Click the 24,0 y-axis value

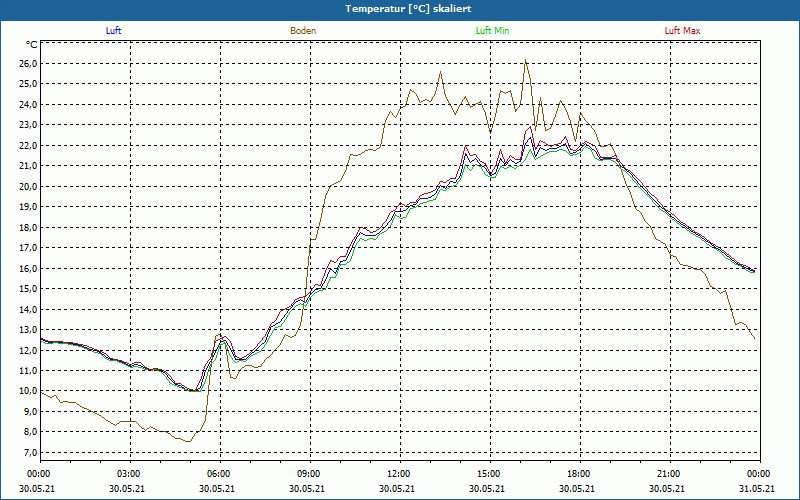tap(29, 105)
